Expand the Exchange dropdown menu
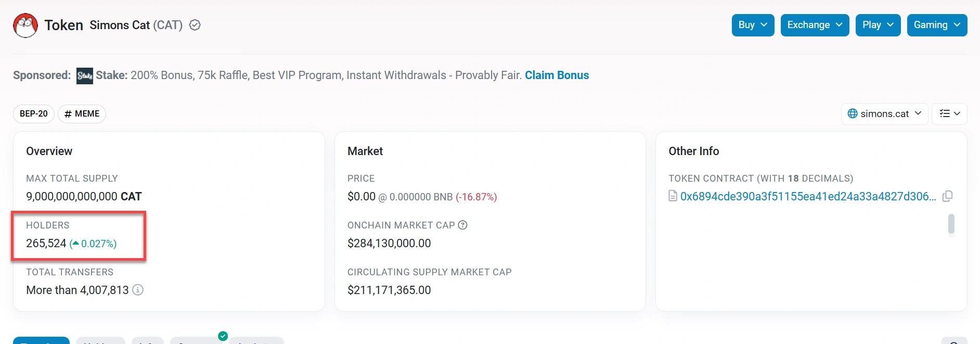This screenshot has width=980, height=344. click(815, 25)
